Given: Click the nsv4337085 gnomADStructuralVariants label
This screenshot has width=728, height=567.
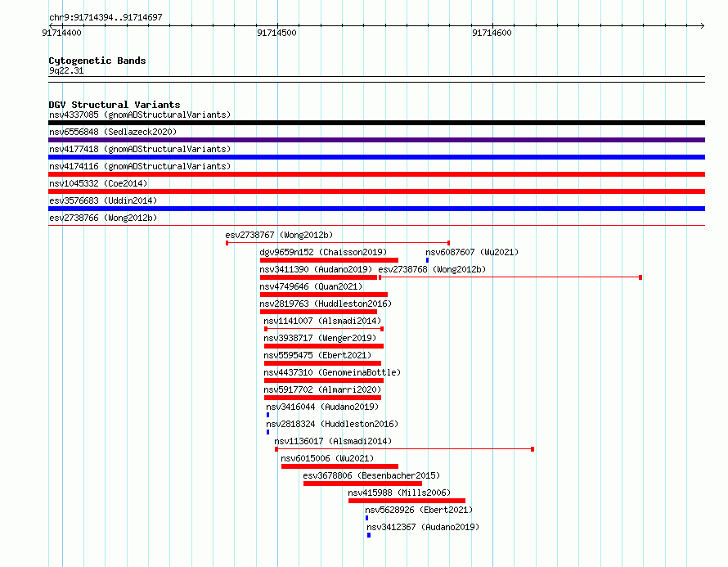Looking at the screenshot, I should (x=140, y=115).
